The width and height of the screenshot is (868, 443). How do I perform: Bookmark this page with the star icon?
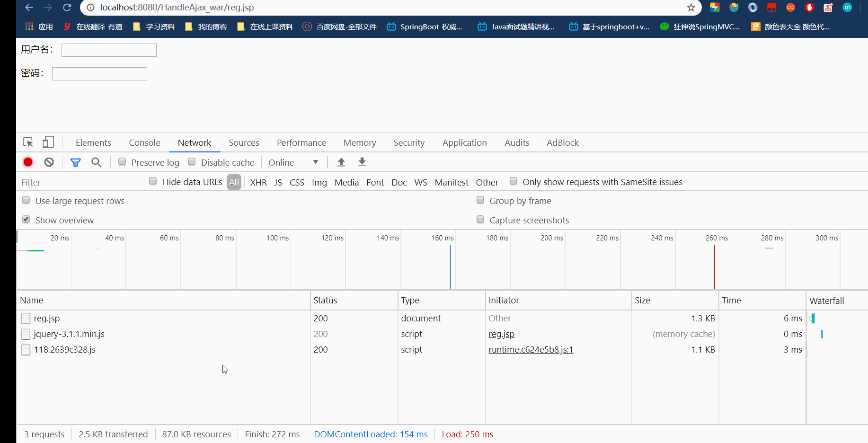click(x=691, y=8)
